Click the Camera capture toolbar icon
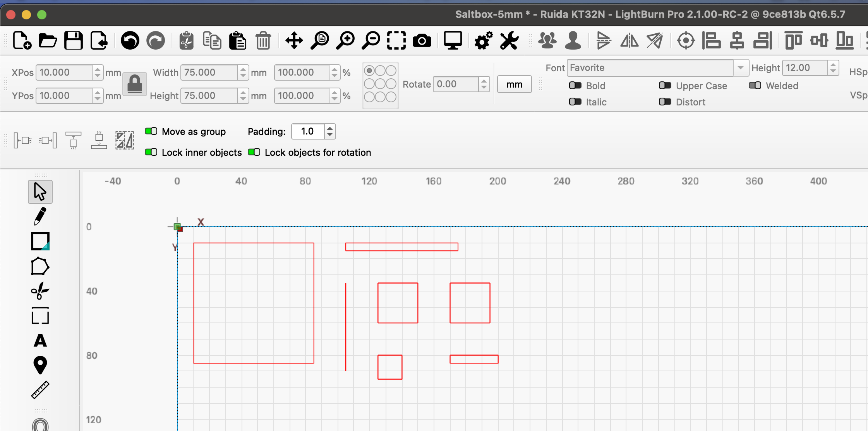The image size is (868, 431). pos(422,40)
